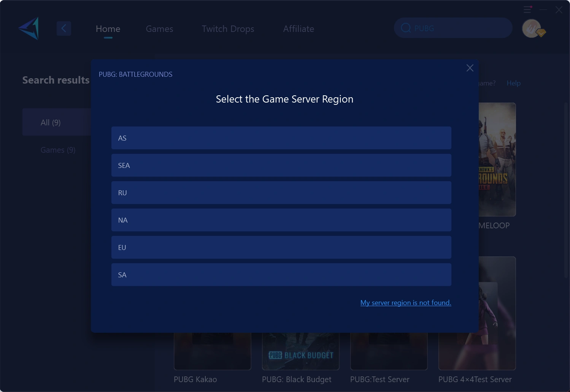Image resolution: width=570 pixels, height=392 pixels.
Task: Open the user profile avatar
Action: pyautogui.click(x=532, y=28)
